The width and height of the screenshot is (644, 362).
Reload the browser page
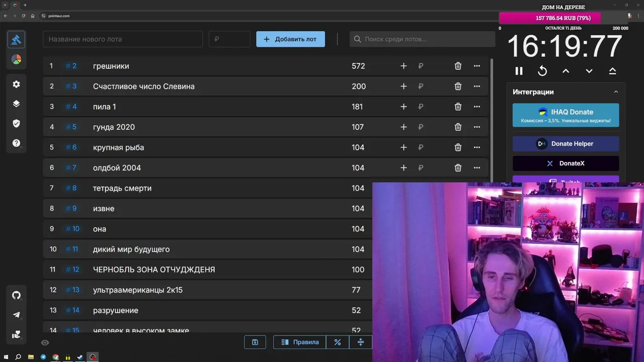click(x=23, y=16)
